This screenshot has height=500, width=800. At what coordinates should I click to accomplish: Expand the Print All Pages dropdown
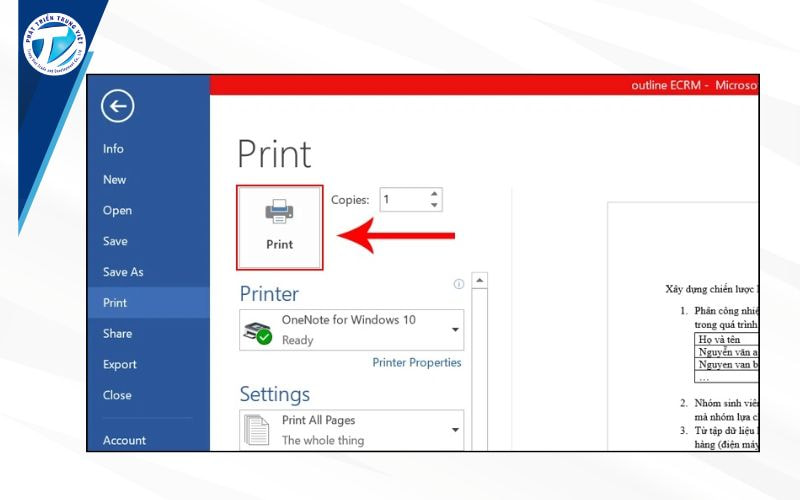(x=456, y=430)
